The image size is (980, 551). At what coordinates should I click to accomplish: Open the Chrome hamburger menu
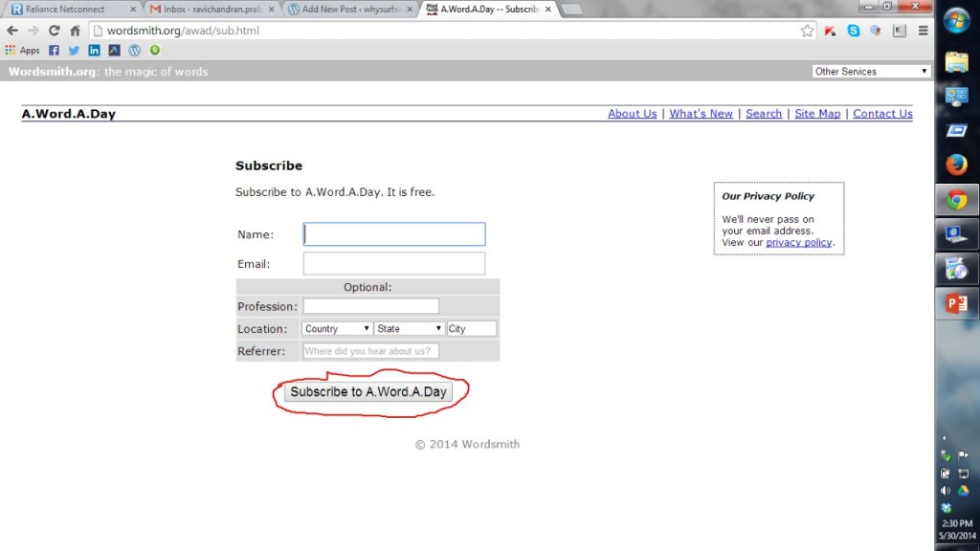923,31
